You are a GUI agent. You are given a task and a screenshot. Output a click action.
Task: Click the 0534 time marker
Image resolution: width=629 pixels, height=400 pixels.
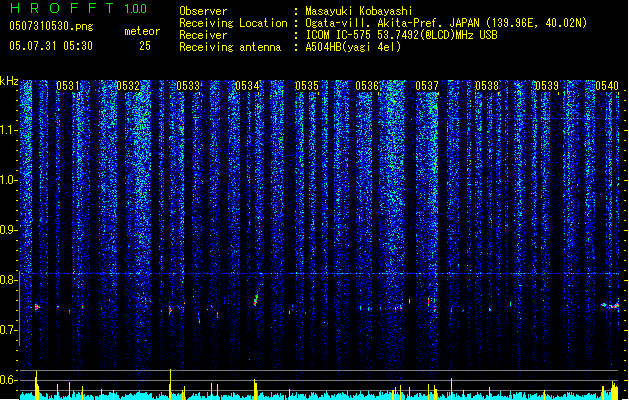click(x=247, y=85)
